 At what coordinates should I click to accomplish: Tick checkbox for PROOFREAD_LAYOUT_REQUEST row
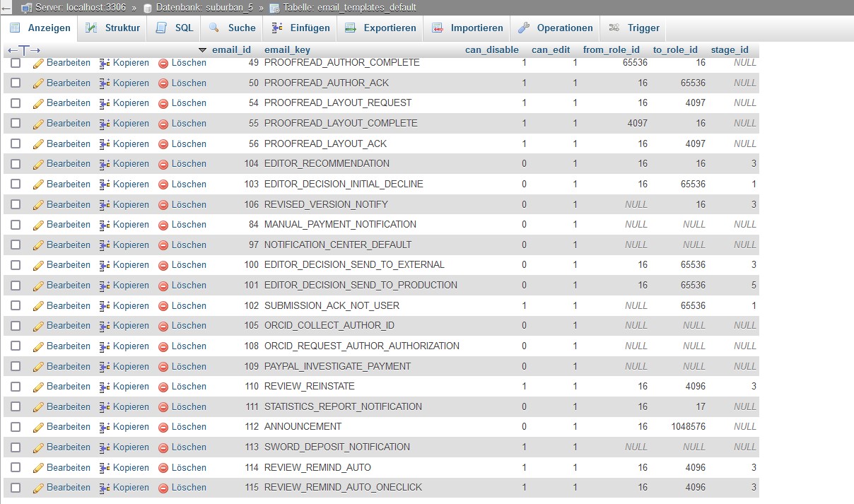16,103
